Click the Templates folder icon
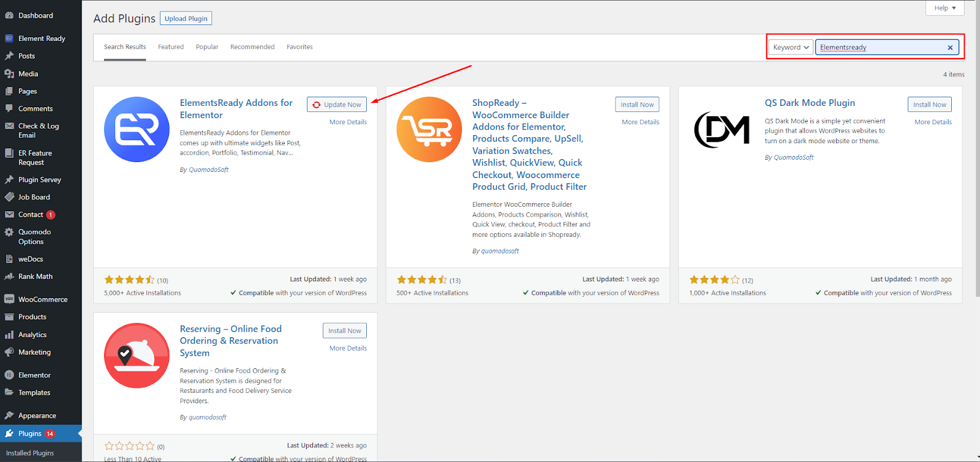 pyautogui.click(x=9, y=392)
